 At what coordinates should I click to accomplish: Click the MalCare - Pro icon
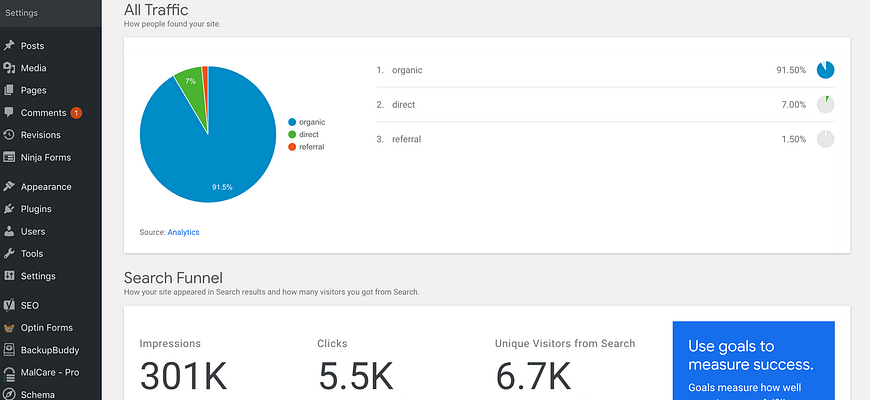point(9,372)
